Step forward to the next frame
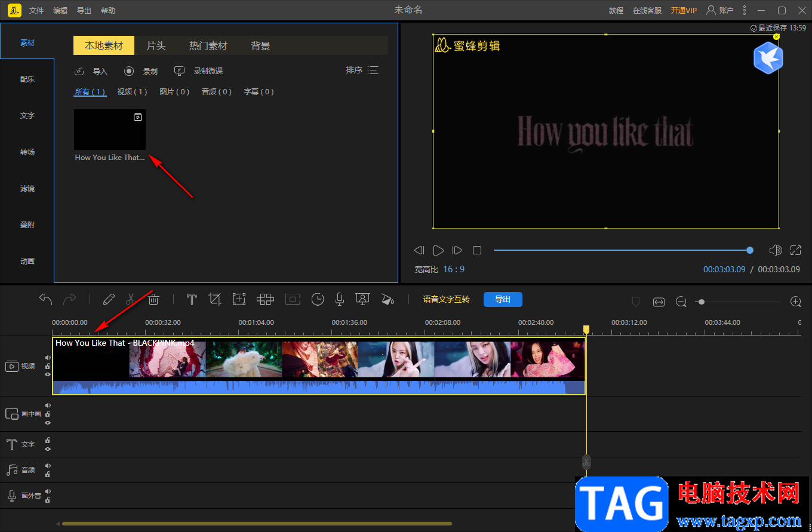812x532 pixels. coord(457,250)
